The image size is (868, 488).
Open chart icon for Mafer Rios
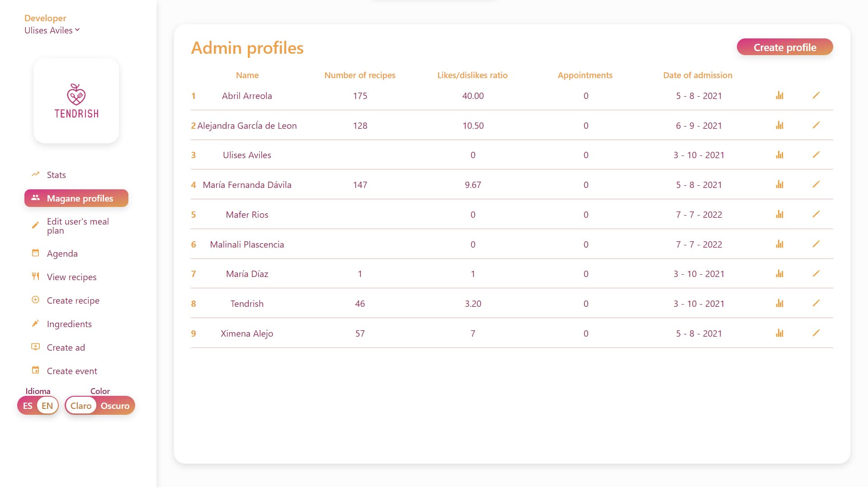click(x=779, y=214)
